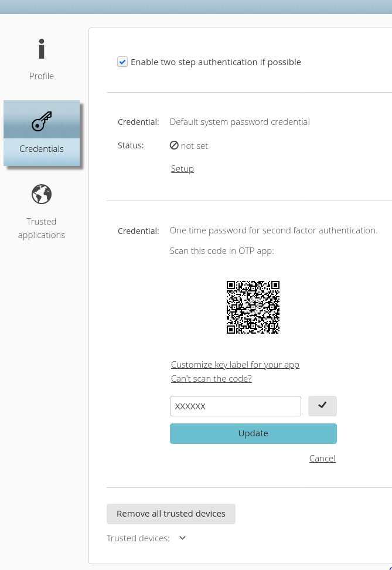The width and height of the screenshot is (392, 570).
Task: Click the "Default system password credential" text
Action: click(x=240, y=122)
